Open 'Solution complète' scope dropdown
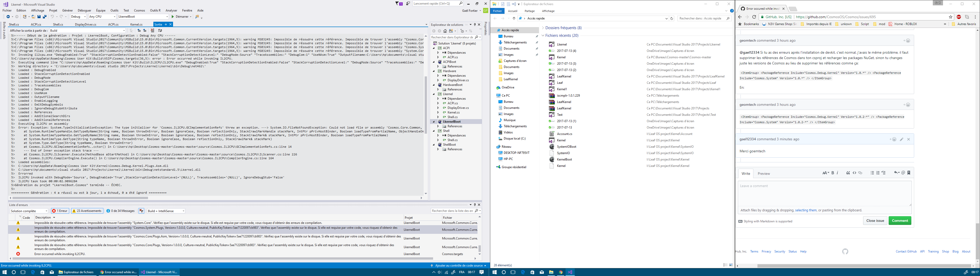 tap(29, 211)
